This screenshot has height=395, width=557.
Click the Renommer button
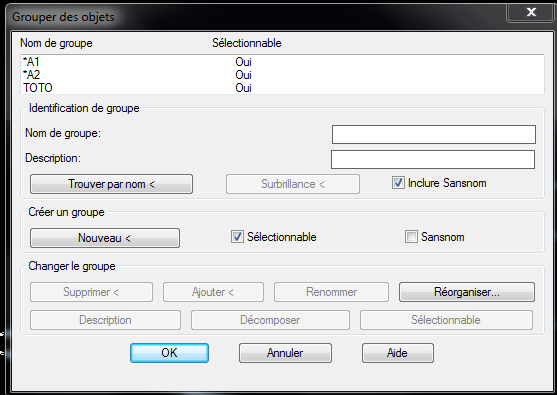click(331, 292)
